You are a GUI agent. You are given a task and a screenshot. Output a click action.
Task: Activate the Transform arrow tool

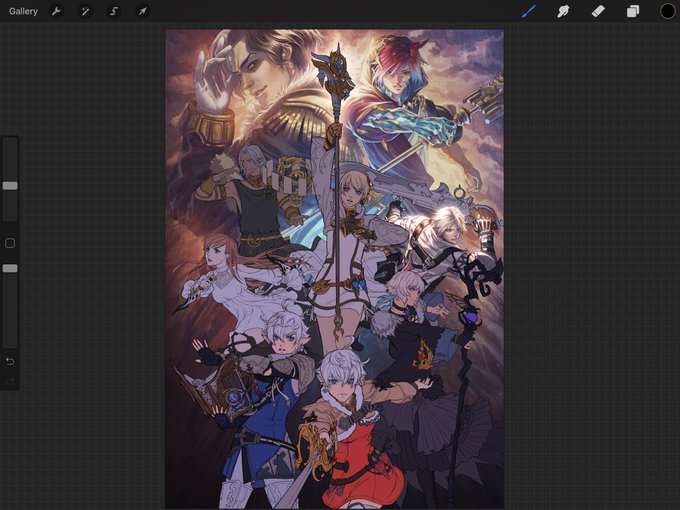pyautogui.click(x=142, y=11)
